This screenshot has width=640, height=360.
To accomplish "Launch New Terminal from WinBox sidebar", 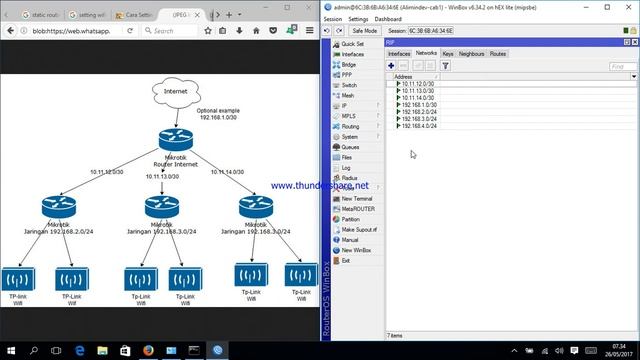I will click(357, 198).
